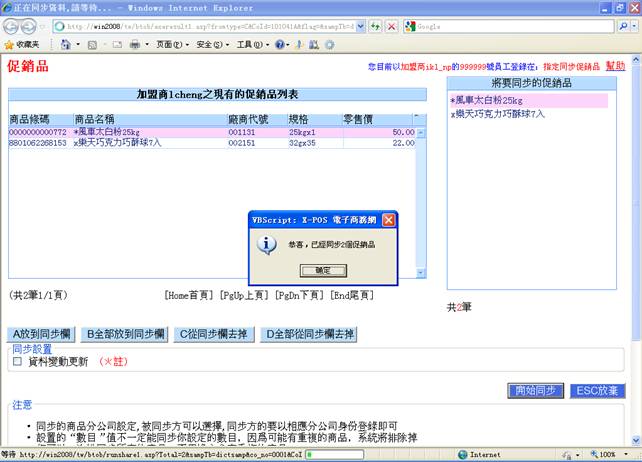
Task: Click 確定 button in the dialog
Action: click(x=323, y=270)
